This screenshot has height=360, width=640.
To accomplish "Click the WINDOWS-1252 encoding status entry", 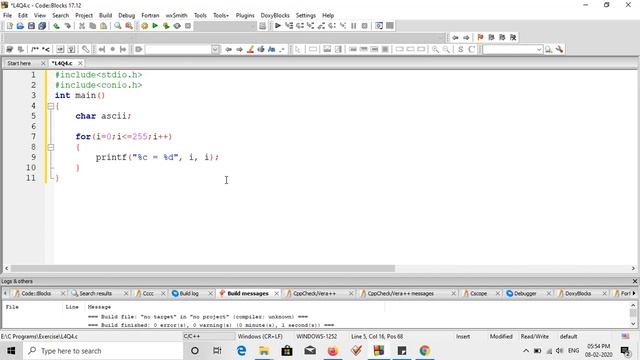I will (x=317, y=336).
